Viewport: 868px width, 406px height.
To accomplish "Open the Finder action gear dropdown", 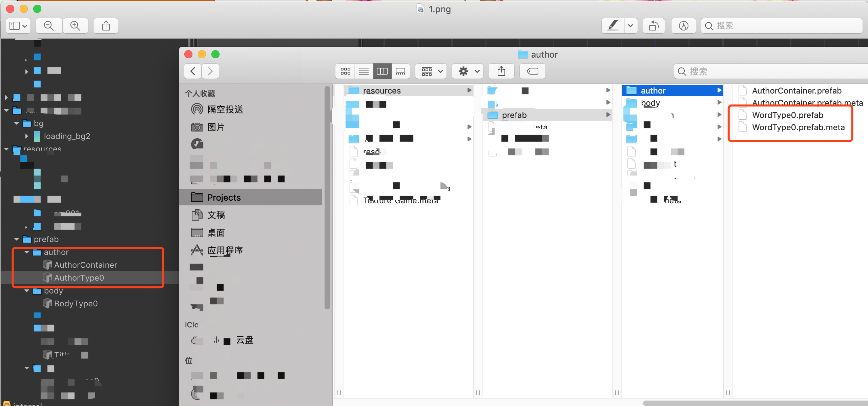I will (468, 71).
